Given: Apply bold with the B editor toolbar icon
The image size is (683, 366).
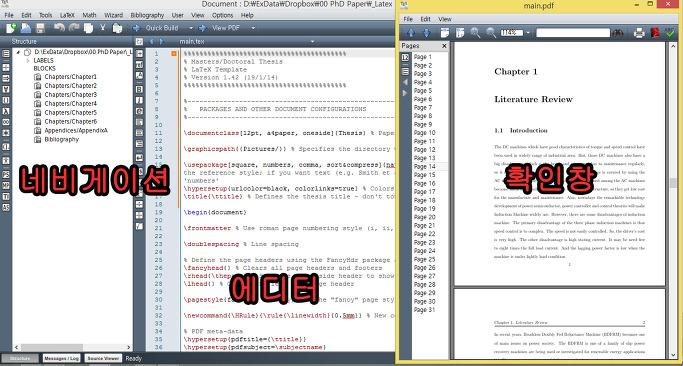Looking at the screenshot, I should click(139, 89).
